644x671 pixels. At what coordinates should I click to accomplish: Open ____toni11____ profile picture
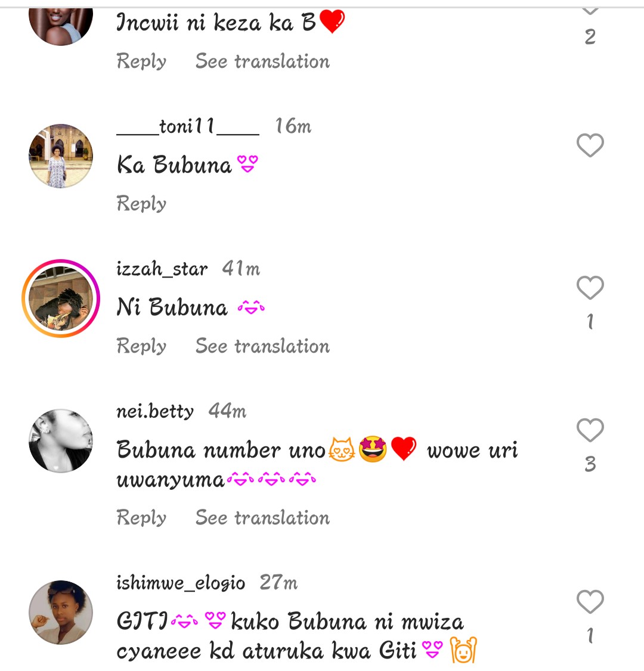point(61,156)
